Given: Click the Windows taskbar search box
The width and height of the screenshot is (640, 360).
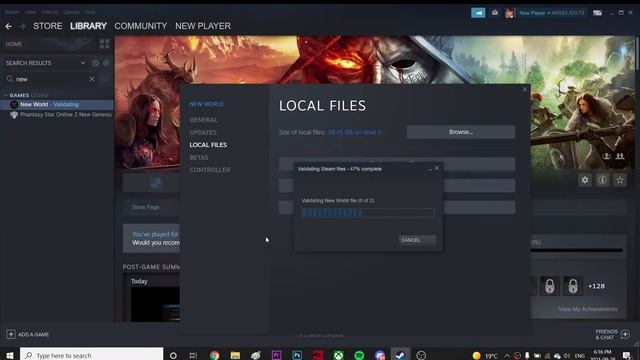Looking at the screenshot, I should 91,355.
